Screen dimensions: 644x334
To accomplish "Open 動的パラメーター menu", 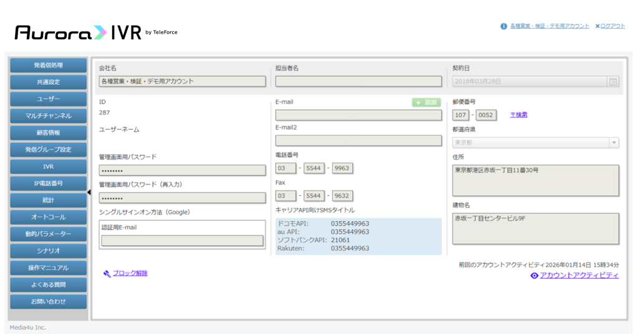I will pos(49,234).
